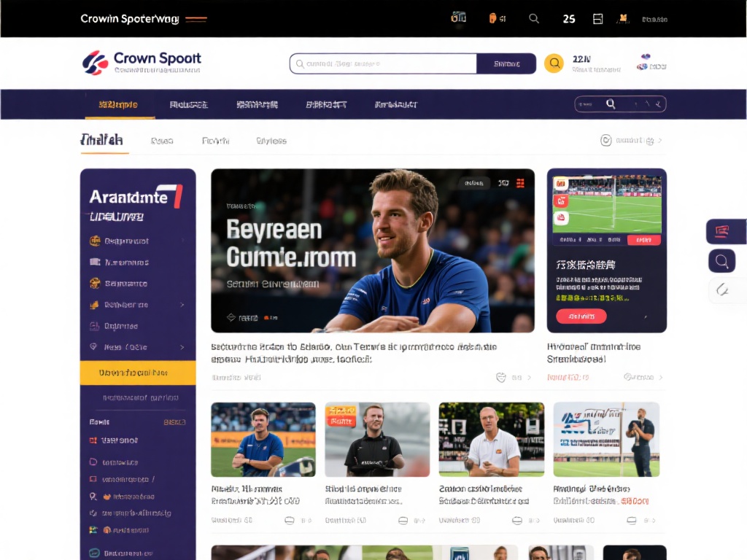The image size is (747, 560).
Task: Click the floating dark search button on the right edge
Action: click(722, 260)
